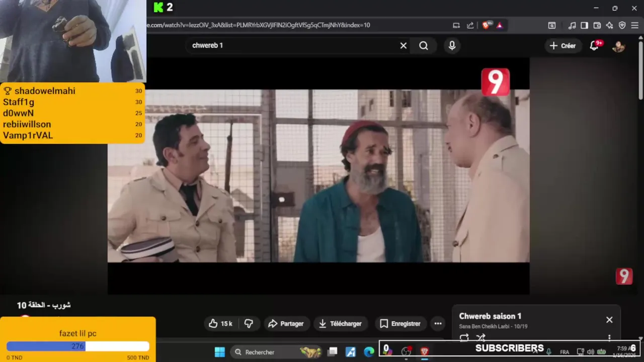Click the shadowelmahi leaderboard entry
This screenshot has height=362, width=644.
coord(72,91)
